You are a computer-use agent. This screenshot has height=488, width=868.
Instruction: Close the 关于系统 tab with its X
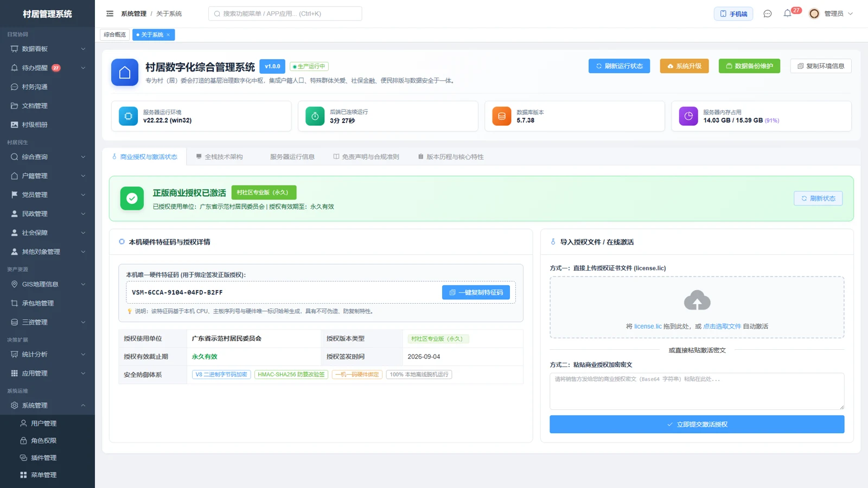[x=168, y=35]
